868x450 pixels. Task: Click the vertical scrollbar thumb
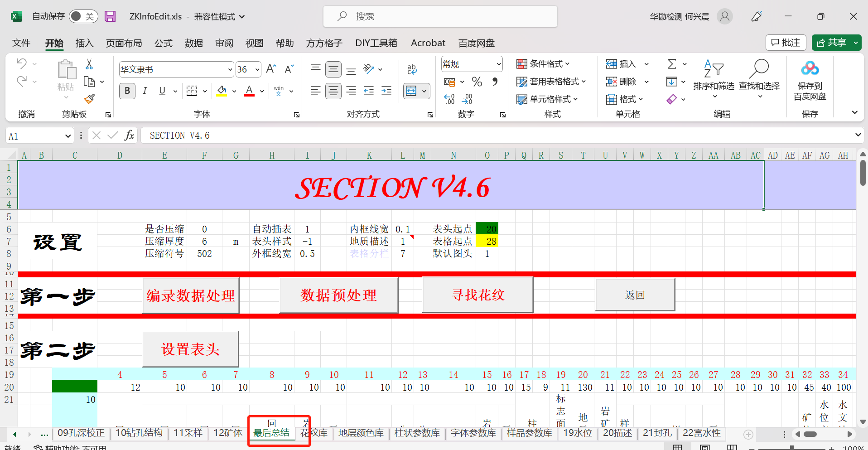[863, 173]
